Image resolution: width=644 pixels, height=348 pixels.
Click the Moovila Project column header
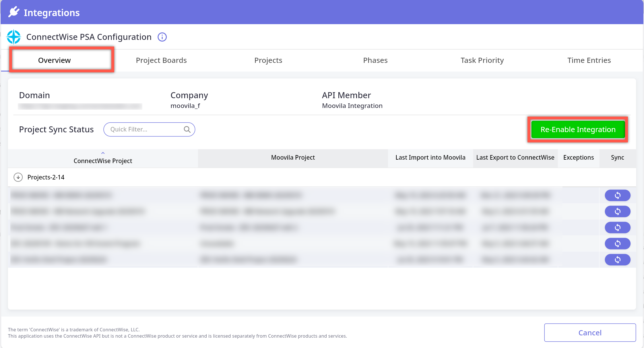tap(293, 157)
